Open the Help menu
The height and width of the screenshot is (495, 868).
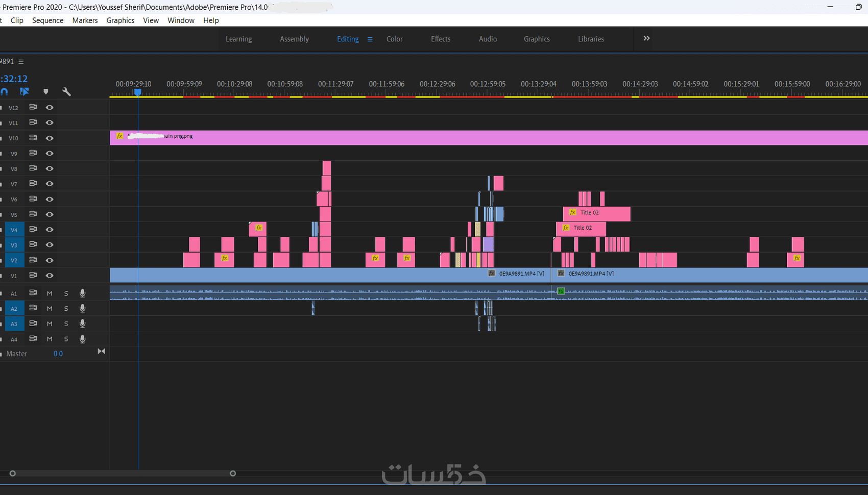tap(211, 20)
